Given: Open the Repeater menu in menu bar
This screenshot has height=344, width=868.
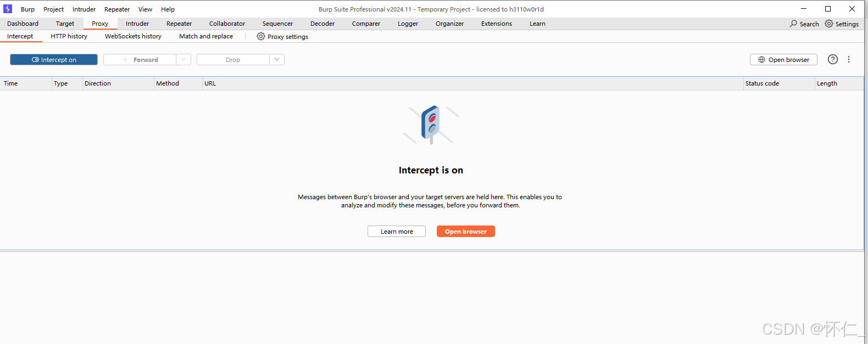Looking at the screenshot, I should point(117,9).
